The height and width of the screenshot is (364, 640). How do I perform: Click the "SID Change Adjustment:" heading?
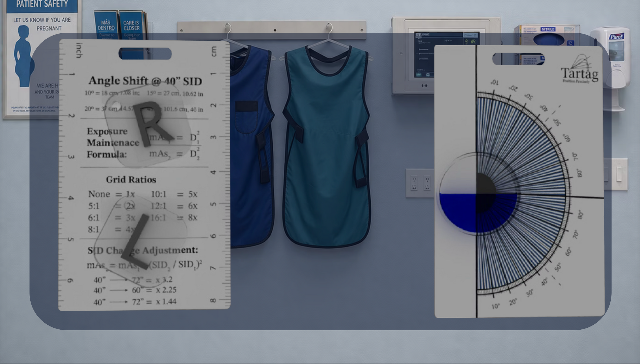[x=143, y=250]
